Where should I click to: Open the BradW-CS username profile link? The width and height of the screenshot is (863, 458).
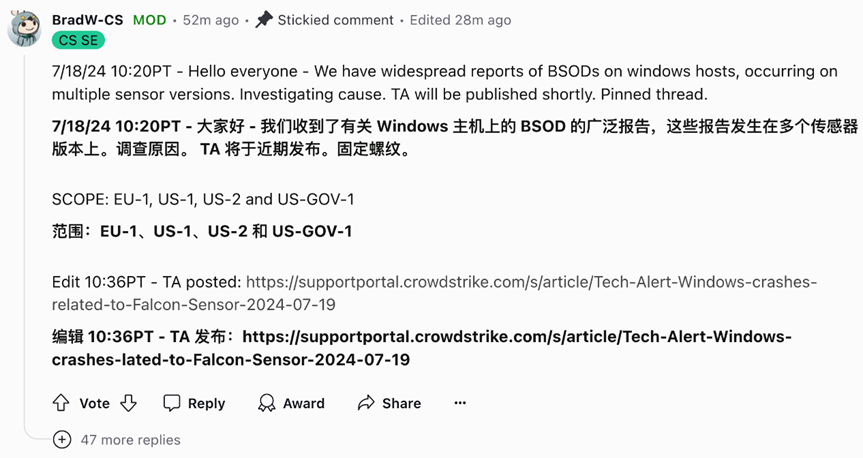pos(87,19)
